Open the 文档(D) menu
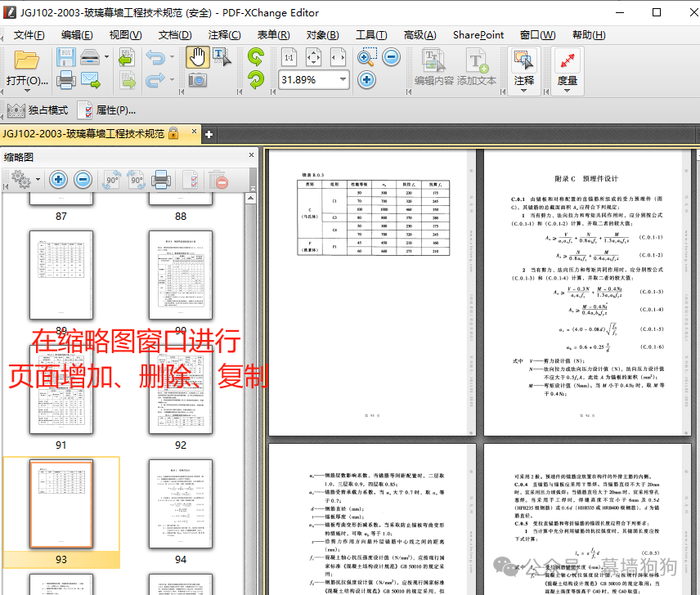 click(174, 35)
